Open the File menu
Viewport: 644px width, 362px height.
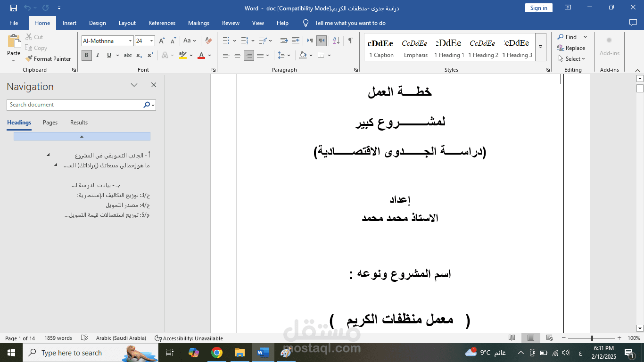click(x=14, y=23)
